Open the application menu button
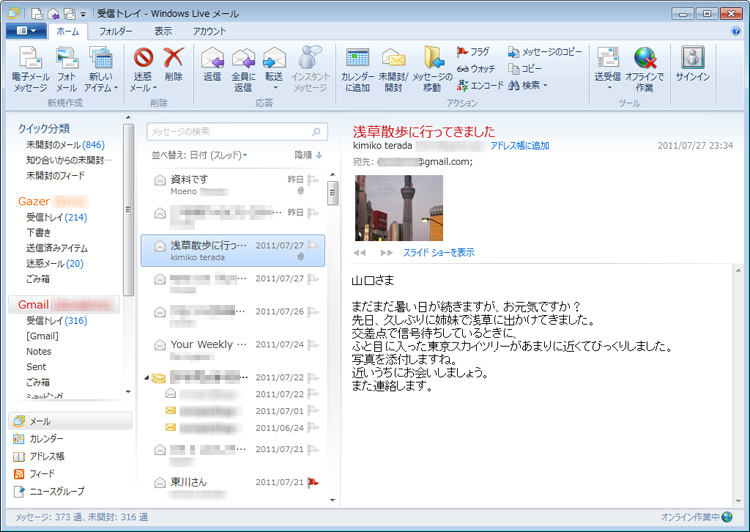 26,31
